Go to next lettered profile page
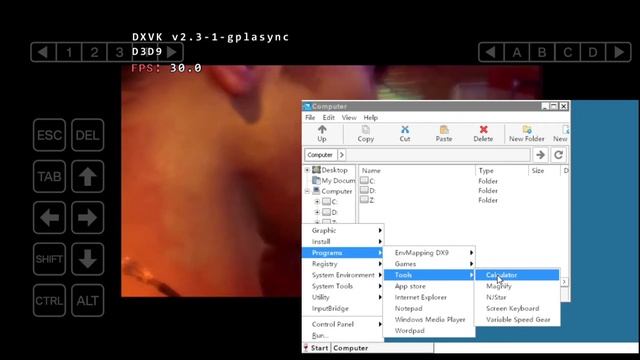 click(x=619, y=52)
